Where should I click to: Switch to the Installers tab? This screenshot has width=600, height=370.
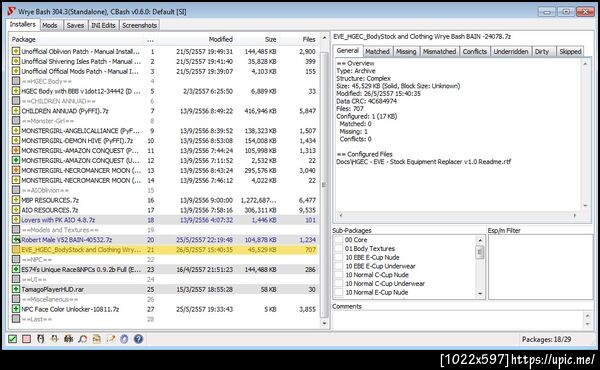coord(23,24)
